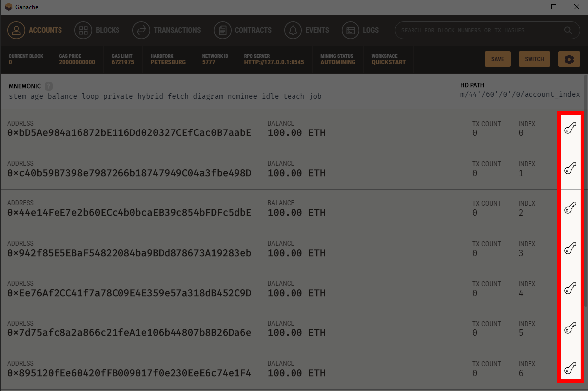Image resolution: width=588 pixels, height=391 pixels.
Task: Show private key for account index 2
Action: pos(570,208)
